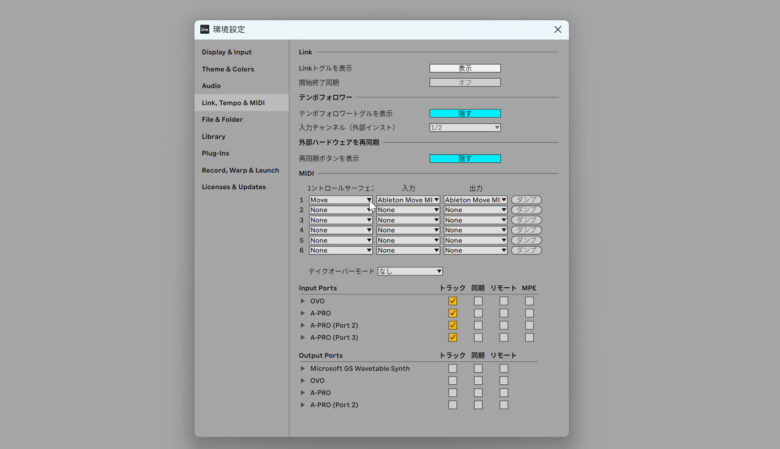Uncheck トラック for OVO input port

453,301
